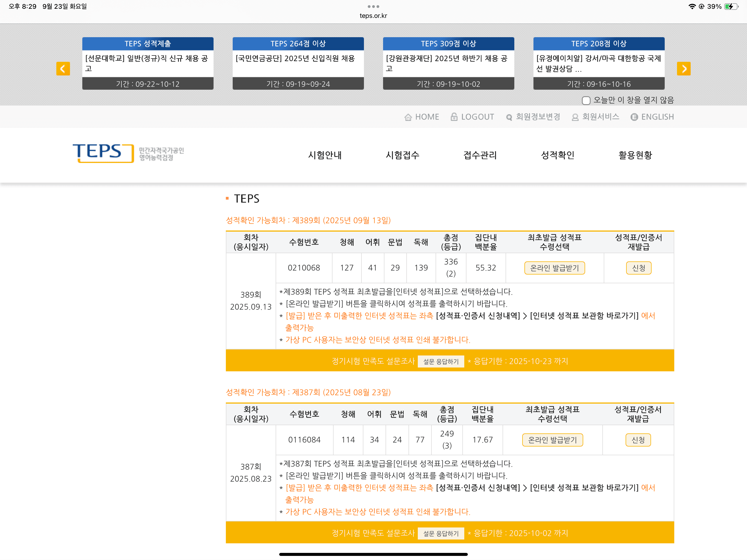The image size is (747, 560).
Task: Click the 회원정보변경 magnifier icon
Action: 509,117
